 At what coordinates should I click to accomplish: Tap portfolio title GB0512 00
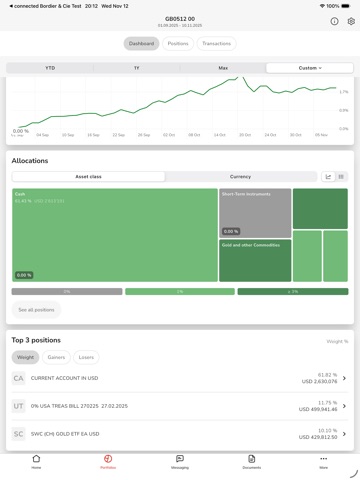[x=180, y=19]
